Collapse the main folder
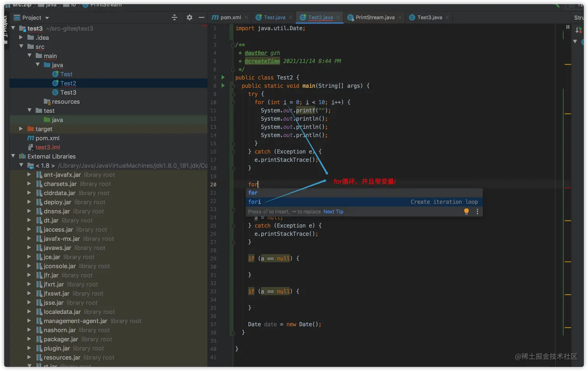This screenshot has width=588, height=371. click(30, 56)
